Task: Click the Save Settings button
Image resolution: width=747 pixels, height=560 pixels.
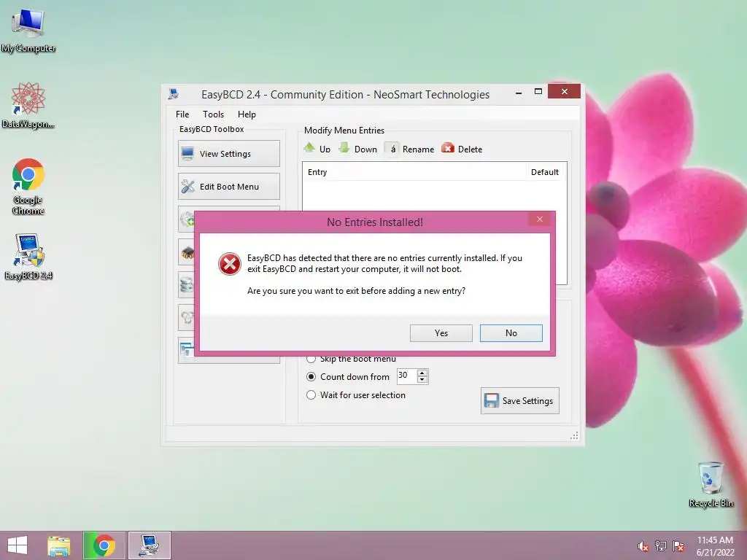Action: tap(519, 401)
